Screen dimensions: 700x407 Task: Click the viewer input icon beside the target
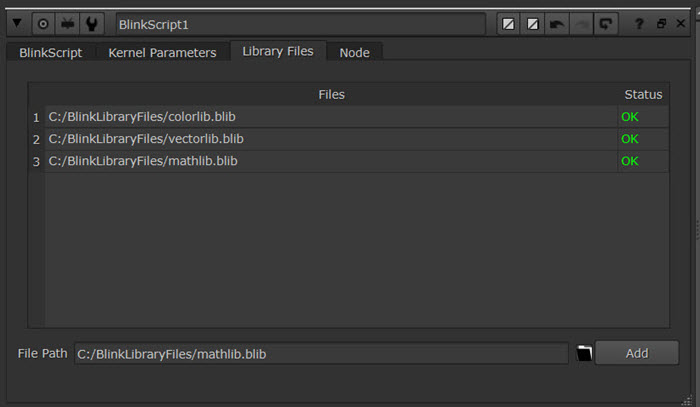point(67,23)
